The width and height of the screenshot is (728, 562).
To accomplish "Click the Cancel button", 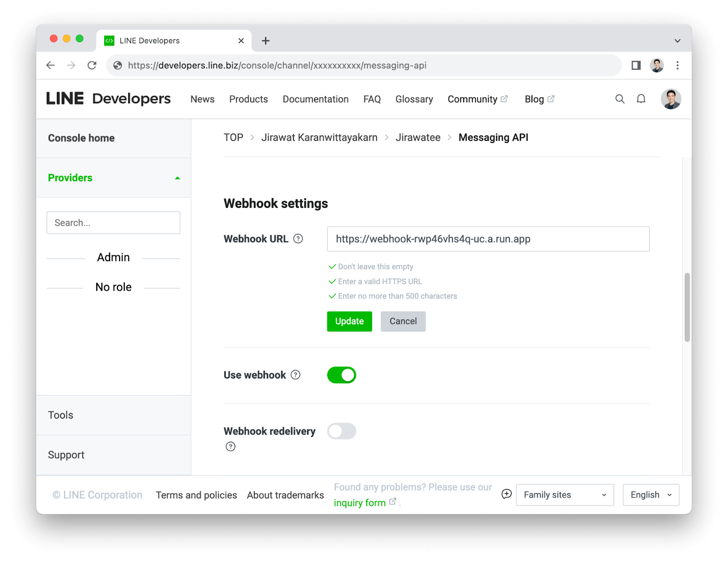I will [403, 321].
